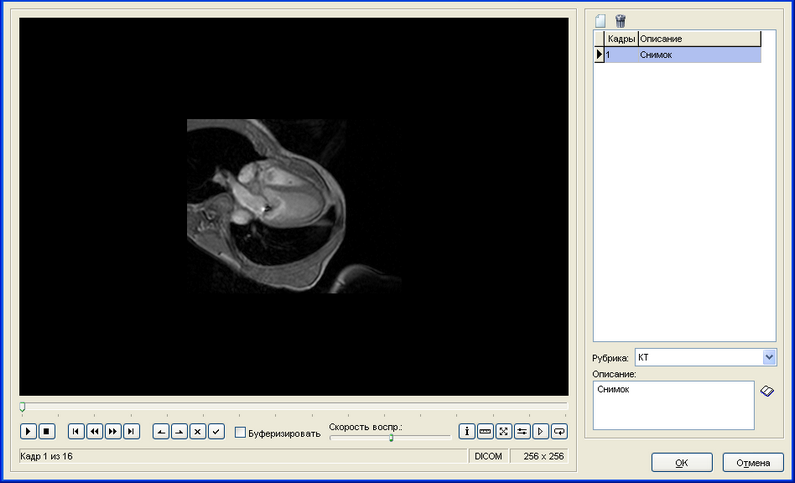This screenshot has height=483, width=795.
Task: Click the Скорость воспр. speed slider handle
Action: [x=391, y=437]
